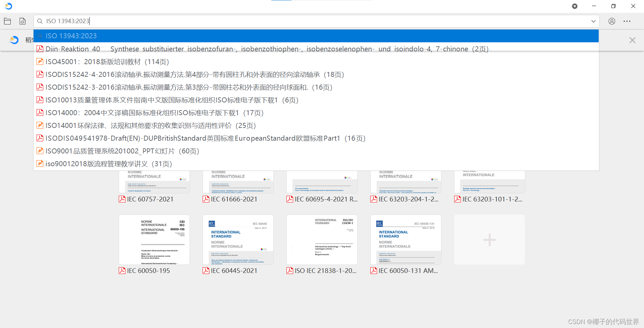Viewport: 644px width, 328px height.
Task: Open IEC 60050-131 AM document thumbnail
Action: point(406,240)
